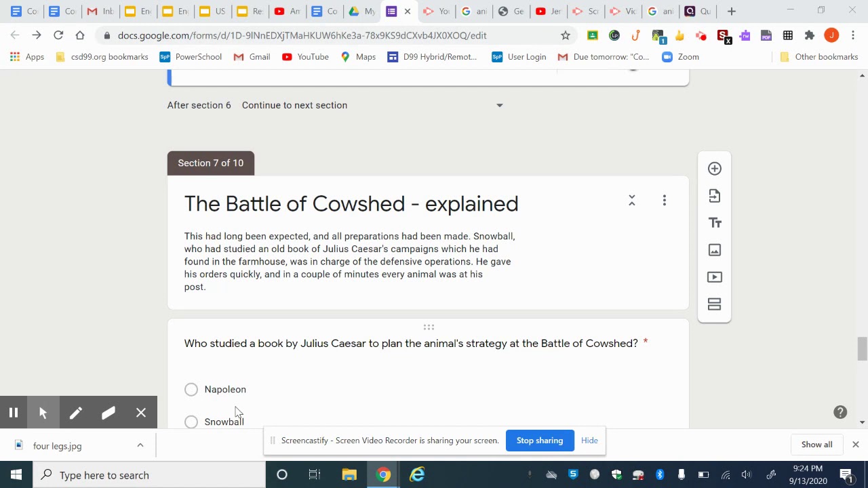
Task: Open the Zoom bookmark
Action: (681, 57)
